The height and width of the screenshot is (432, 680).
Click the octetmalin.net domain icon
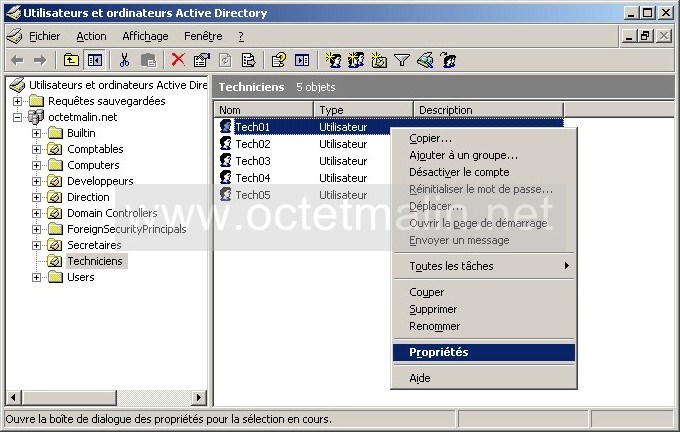36,117
